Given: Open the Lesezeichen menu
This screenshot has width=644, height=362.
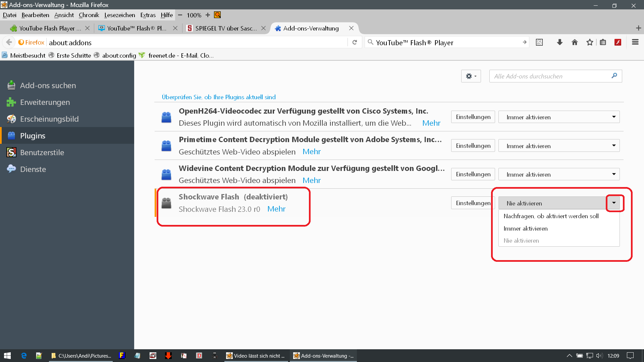Looking at the screenshot, I should [119, 15].
